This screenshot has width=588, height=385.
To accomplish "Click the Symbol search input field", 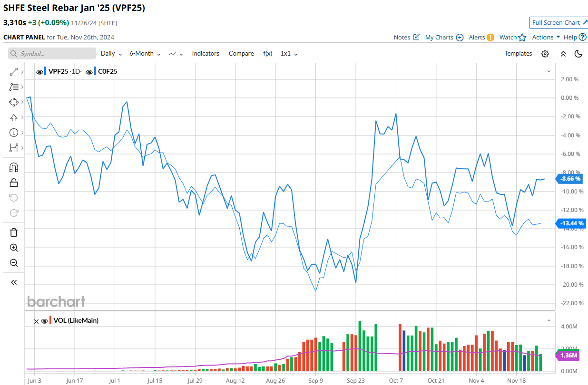I will tap(52, 54).
